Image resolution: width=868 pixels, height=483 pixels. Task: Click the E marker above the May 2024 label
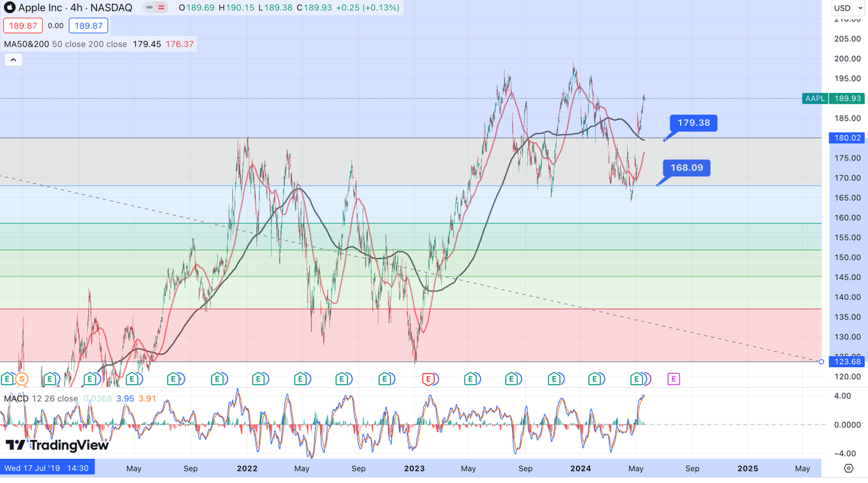[x=636, y=379]
